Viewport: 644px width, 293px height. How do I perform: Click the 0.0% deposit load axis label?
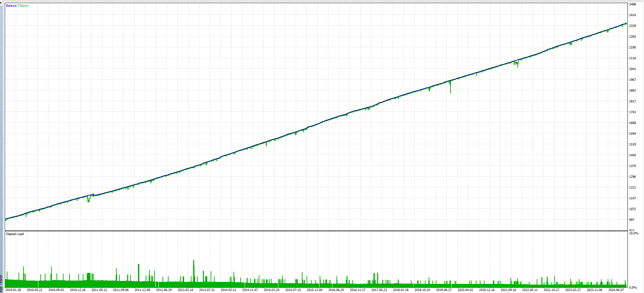633,288
